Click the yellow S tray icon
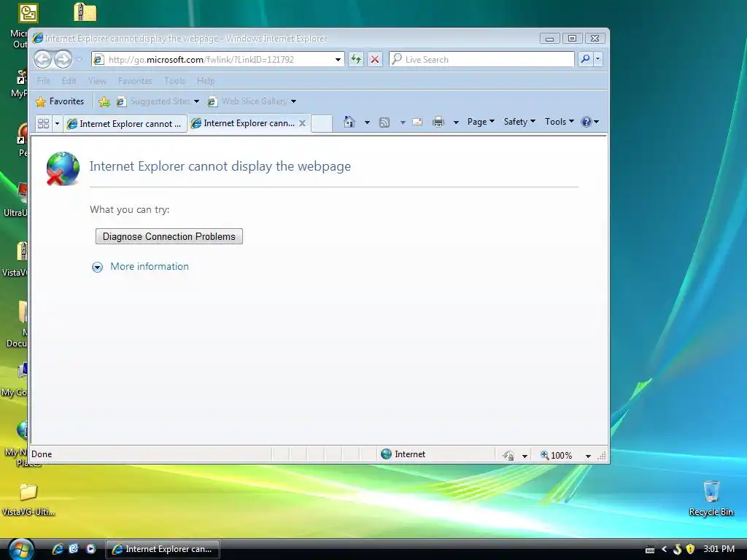Image resolution: width=747 pixels, height=560 pixels. [677, 549]
